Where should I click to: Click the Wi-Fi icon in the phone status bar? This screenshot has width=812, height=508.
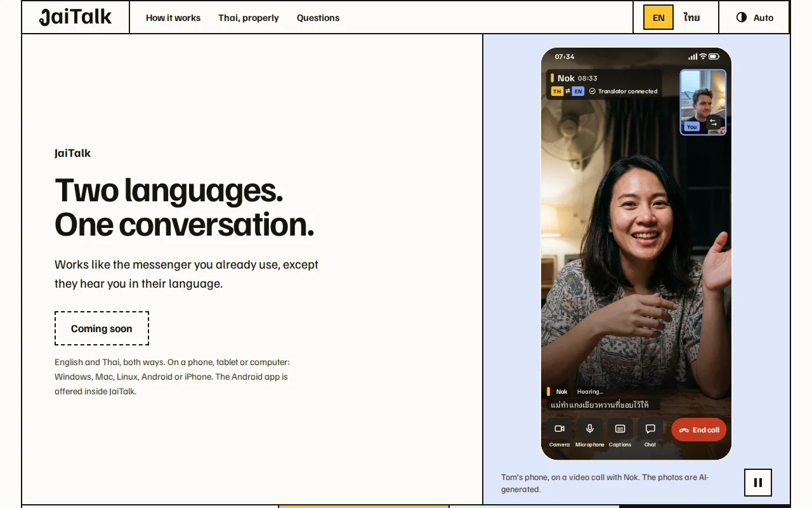703,57
